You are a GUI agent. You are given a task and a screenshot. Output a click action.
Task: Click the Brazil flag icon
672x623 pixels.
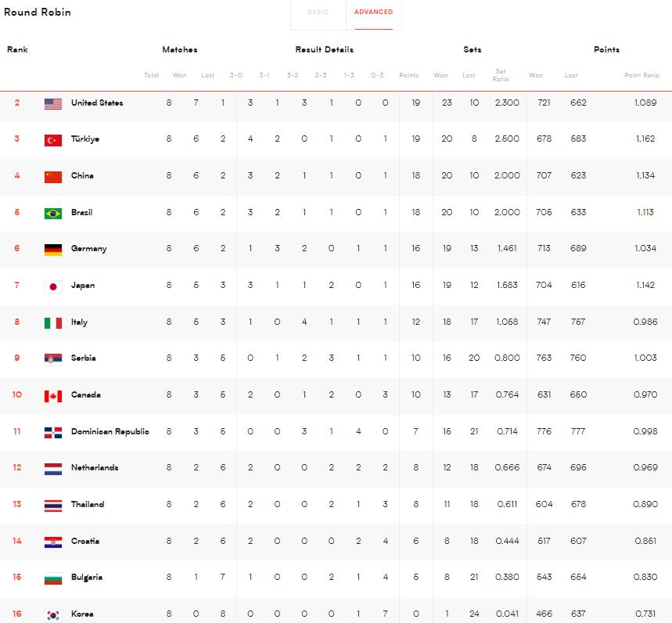click(53, 214)
